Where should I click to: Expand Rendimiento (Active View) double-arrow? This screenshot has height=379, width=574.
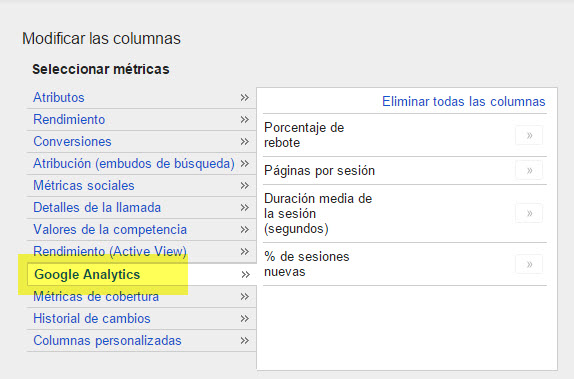[x=245, y=252]
